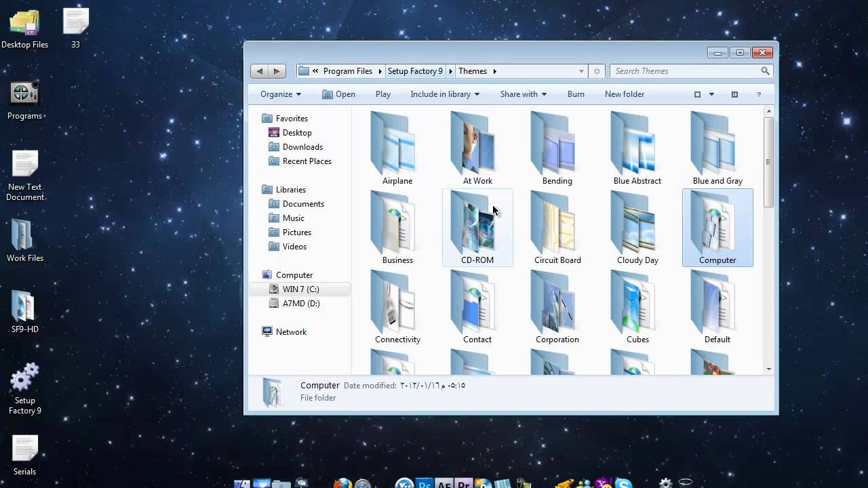Image resolution: width=868 pixels, height=488 pixels.
Task: Click Open in the toolbar
Action: pos(338,94)
